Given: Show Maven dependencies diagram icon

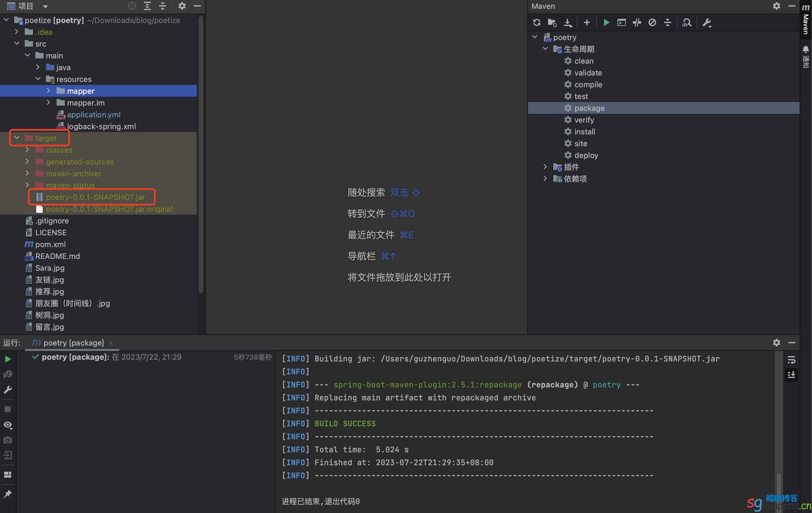Looking at the screenshot, I should [687, 23].
